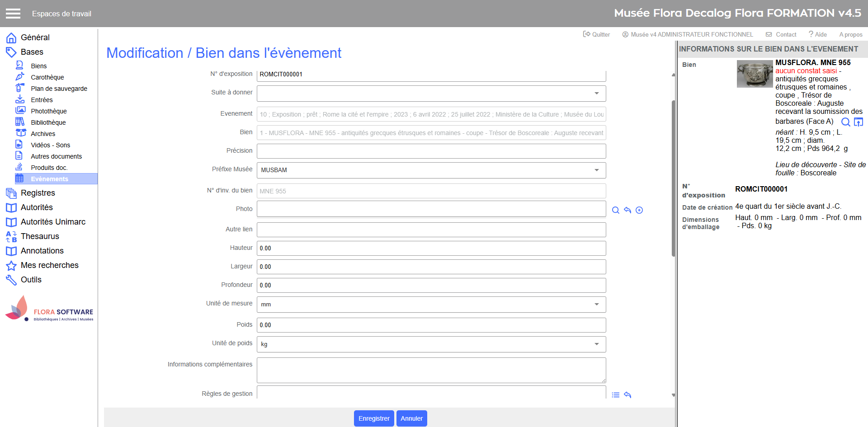Click the search icon beside Photo field

click(x=615, y=210)
